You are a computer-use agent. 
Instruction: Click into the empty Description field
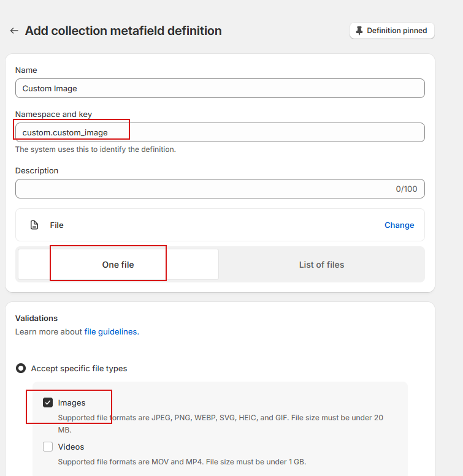[x=202, y=189]
